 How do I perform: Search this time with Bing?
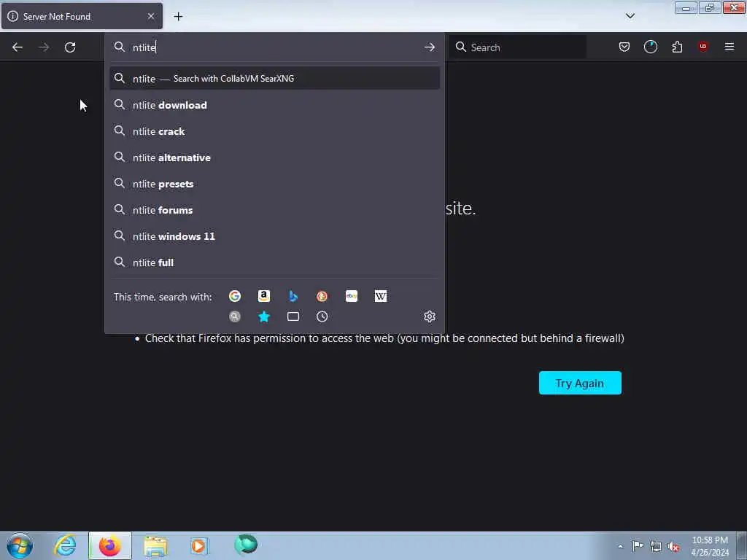tap(293, 296)
